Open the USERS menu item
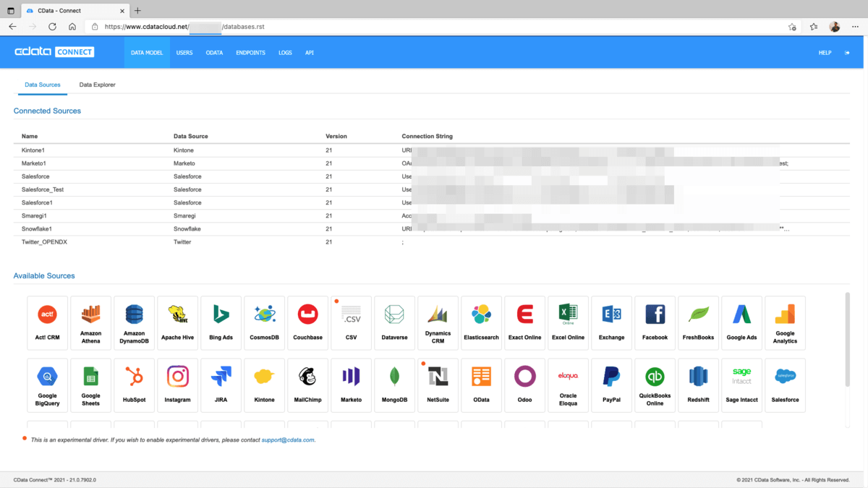Viewport: 868px width, 488px height. tap(184, 53)
